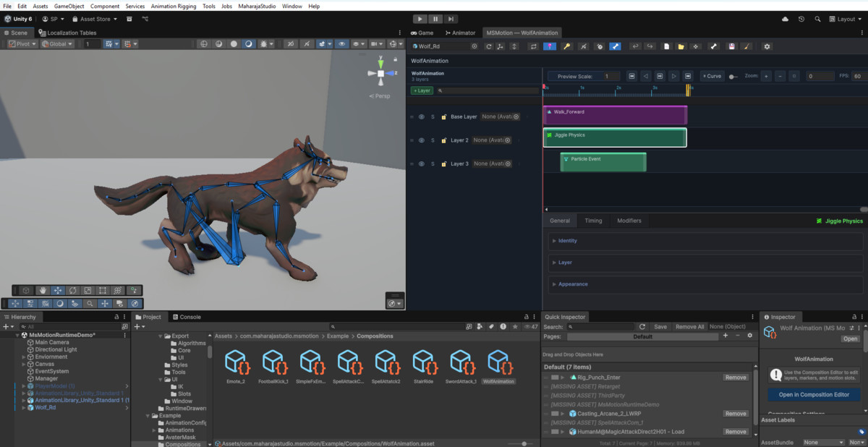Click the Walk_Forward clip on timeline
This screenshot has height=447, width=868.
pyautogui.click(x=615, y=115)
